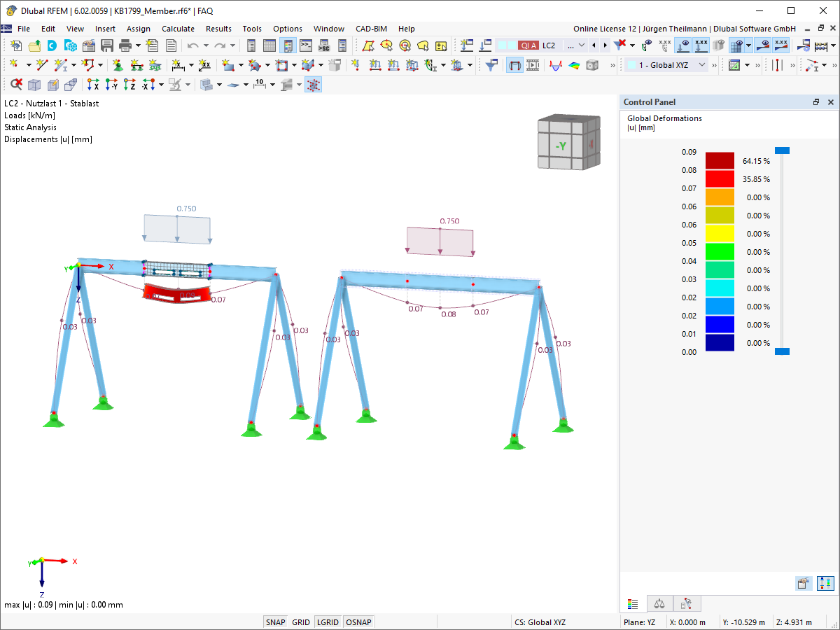Click the red color swatch in the legend
Screen dimensions: 840x630
[720, 178]
